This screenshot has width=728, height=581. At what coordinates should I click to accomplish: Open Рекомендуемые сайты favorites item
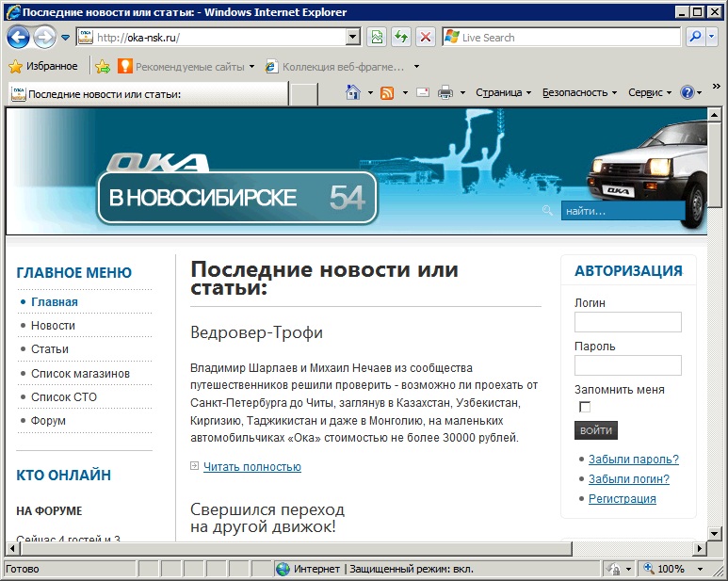[x=186, y=67]
